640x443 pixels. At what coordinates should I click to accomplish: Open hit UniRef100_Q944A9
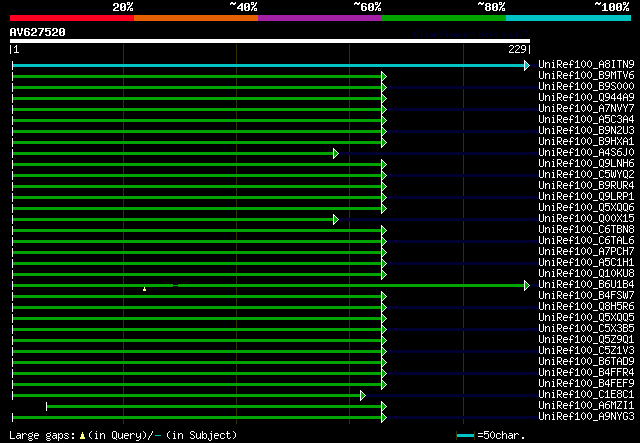point(586,98)
